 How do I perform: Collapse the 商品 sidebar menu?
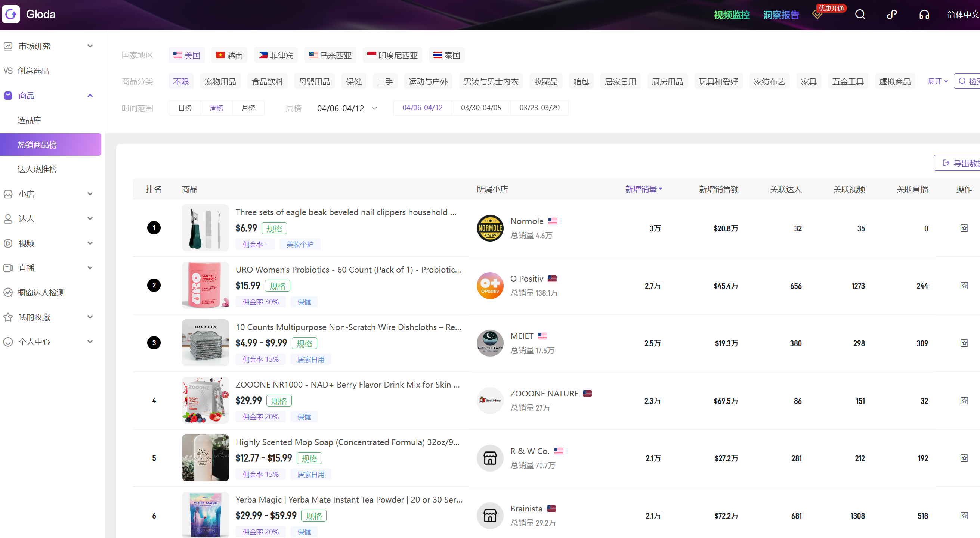90,96
